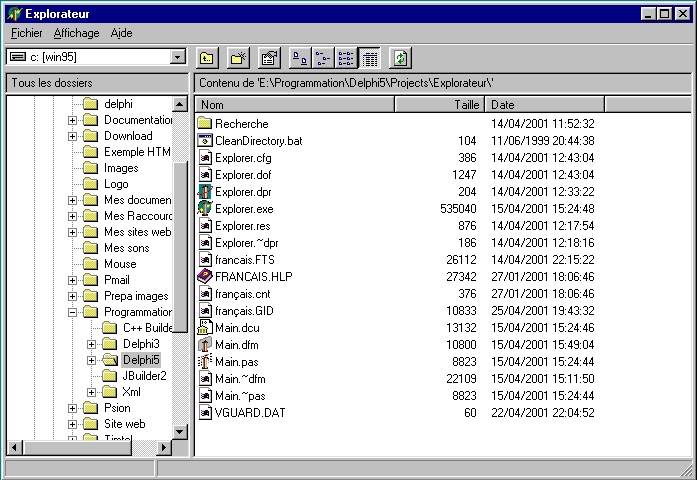Open the Affichage menu
This screenshot has height=480, width=697.
pyautogui.click(x=76, y=33)
